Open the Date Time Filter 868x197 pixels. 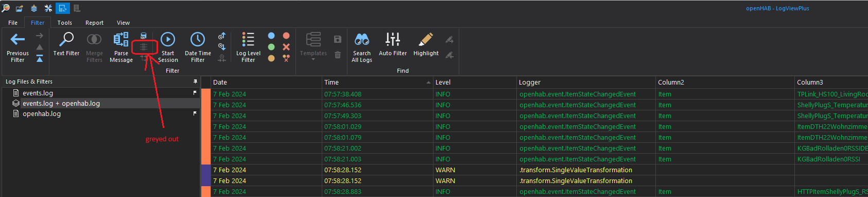tap(198, 47)
